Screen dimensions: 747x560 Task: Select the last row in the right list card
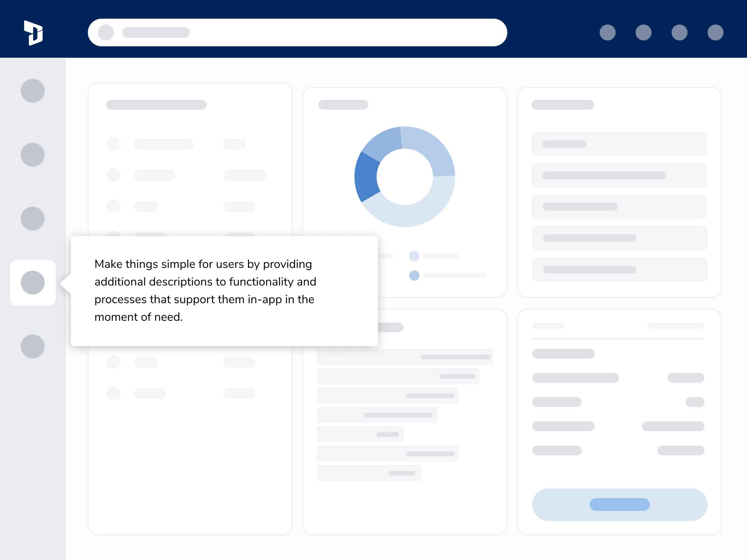coord(619,269)
